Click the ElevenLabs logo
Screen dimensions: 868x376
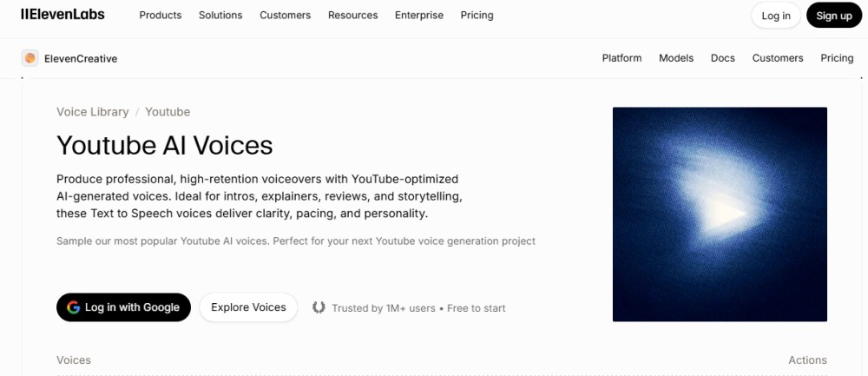click(x=62, y=15)
